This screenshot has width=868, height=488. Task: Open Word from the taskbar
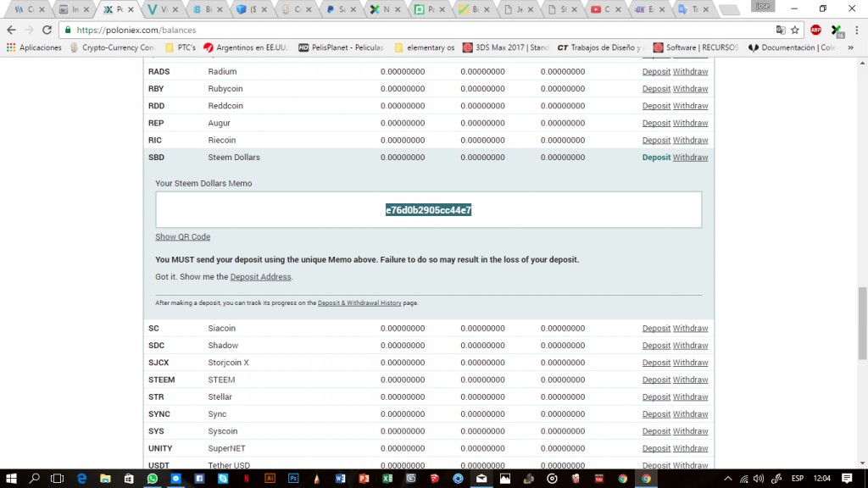(341, 479)
